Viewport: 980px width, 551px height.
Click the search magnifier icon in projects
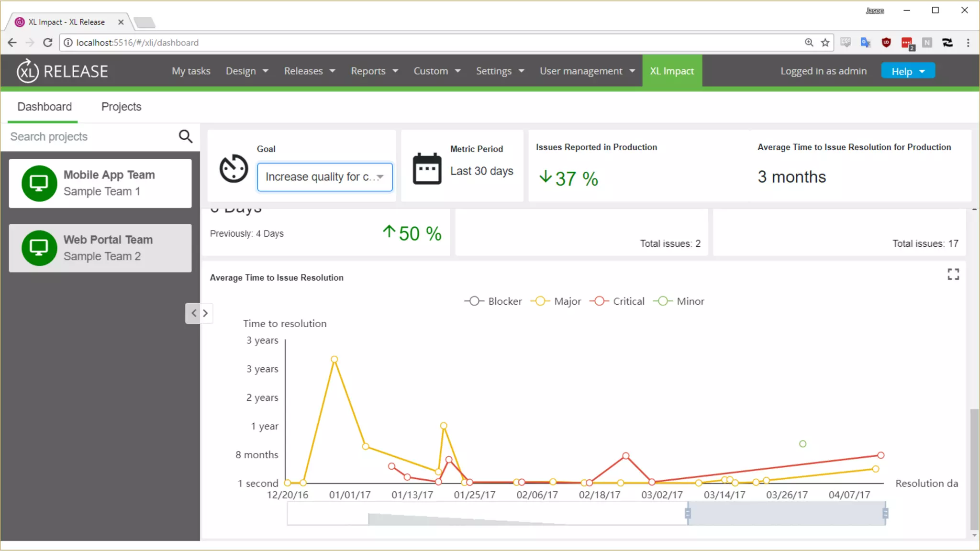click(x=186, y=137)
